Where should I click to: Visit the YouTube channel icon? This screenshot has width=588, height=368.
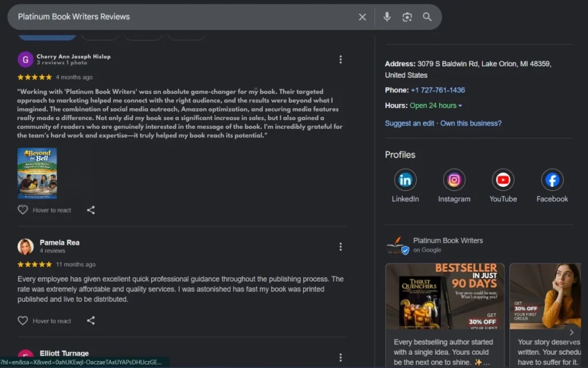coord(503,179)
